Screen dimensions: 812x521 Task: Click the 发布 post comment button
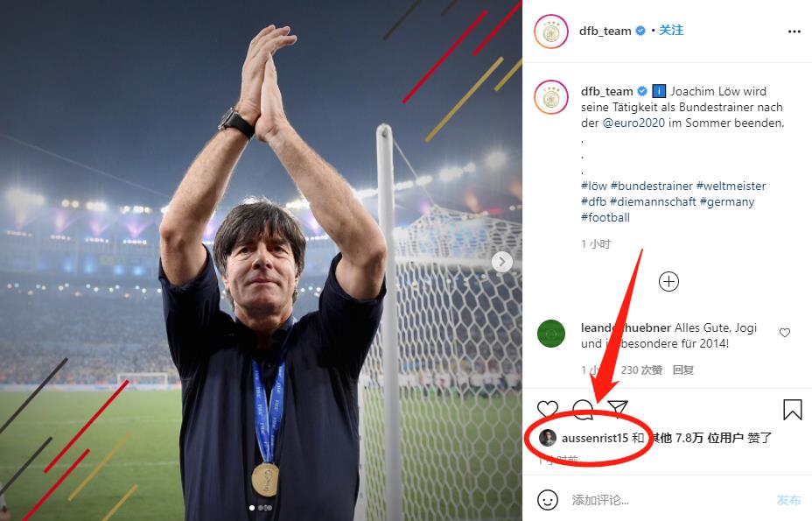pos(788,500)
